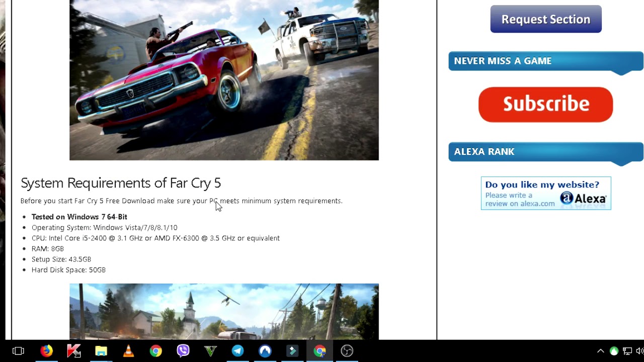This screenshot has width=644, height=362.
Task: Click the 'Before you start Far Cry 5' sentence
Action: tap(181, 201)
